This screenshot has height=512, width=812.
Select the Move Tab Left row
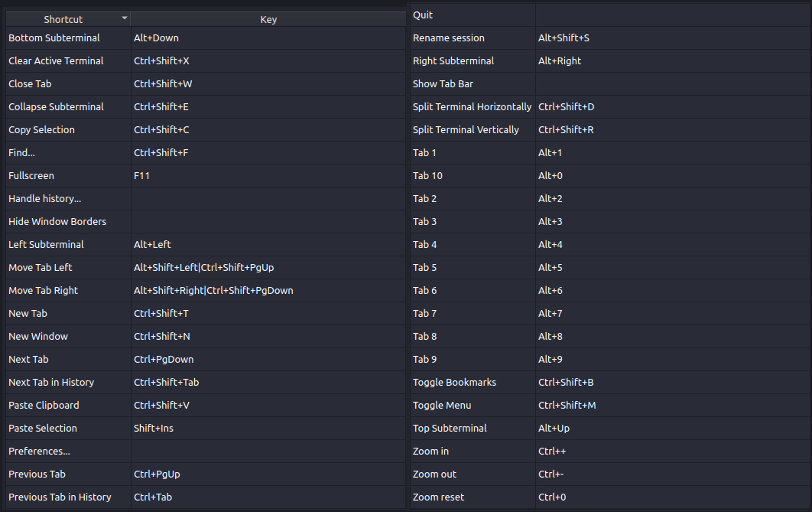point(206,267)
